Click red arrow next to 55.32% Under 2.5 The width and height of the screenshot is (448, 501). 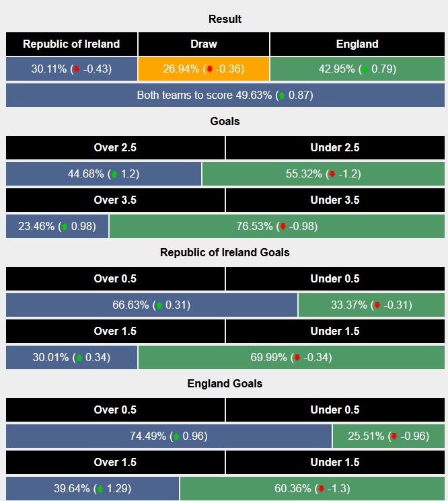point(332,174)
